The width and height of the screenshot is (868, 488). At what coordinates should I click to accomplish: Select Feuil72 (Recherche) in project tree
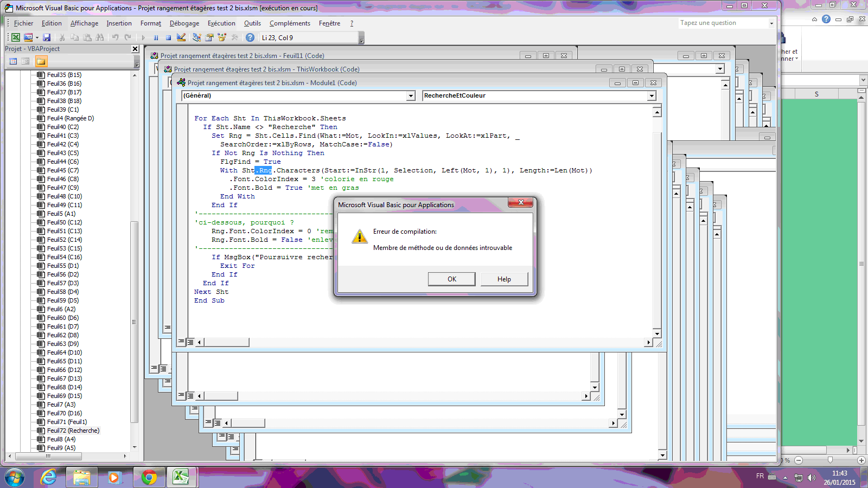coord(73,431)
